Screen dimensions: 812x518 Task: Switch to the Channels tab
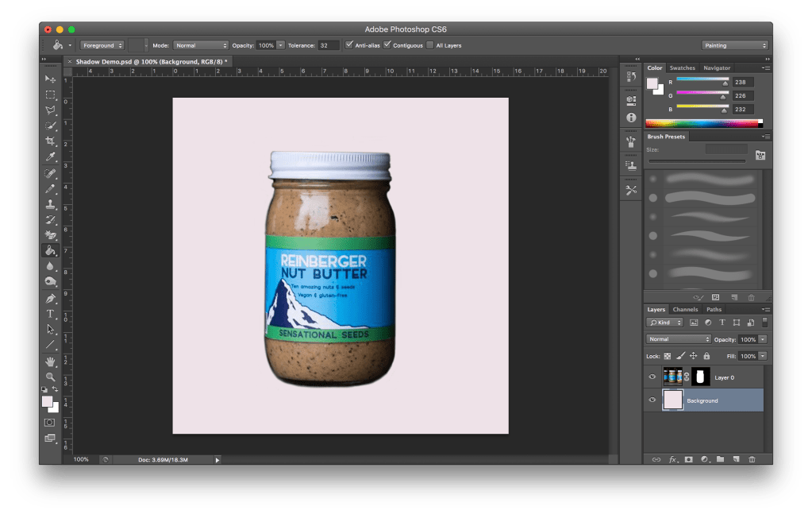[x=687, y=309]
